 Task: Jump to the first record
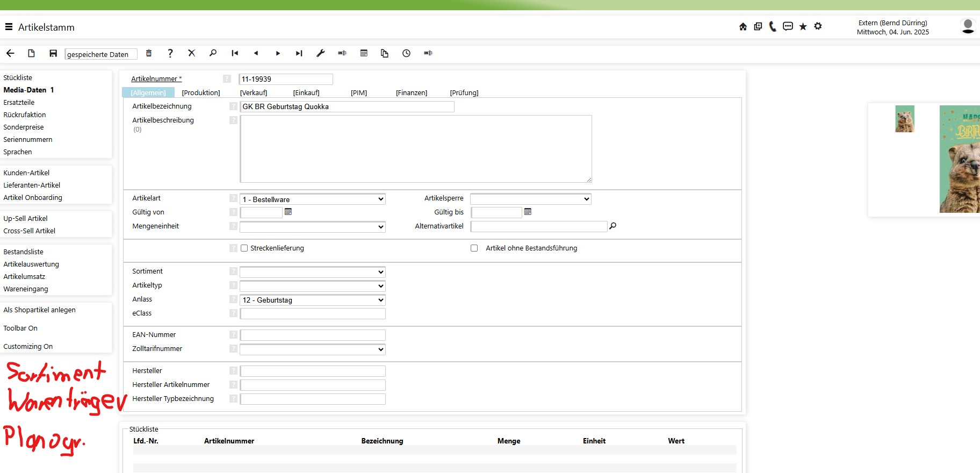235,53
